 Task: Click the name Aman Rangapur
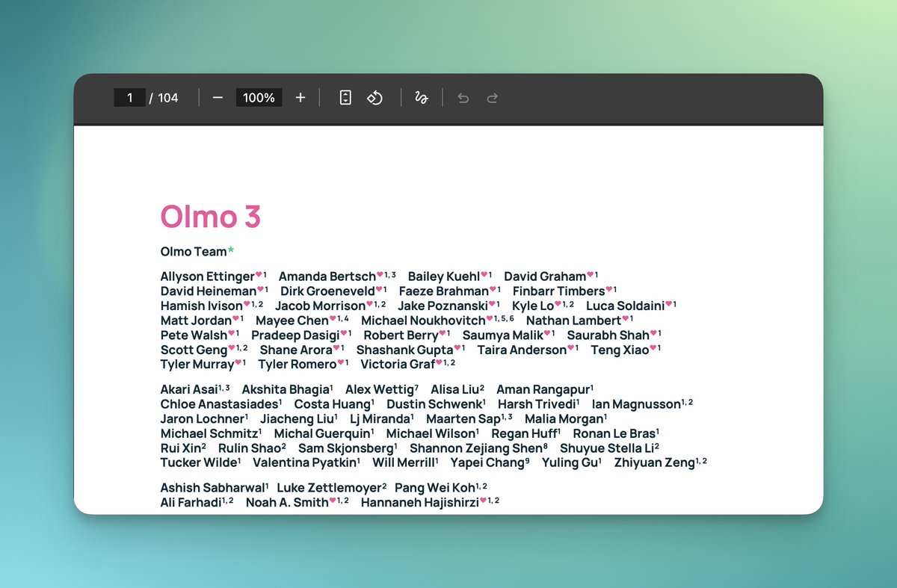[543, 389]
